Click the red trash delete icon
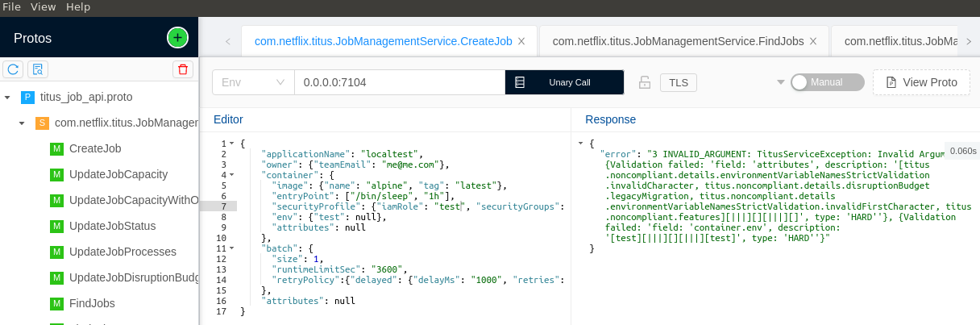Viewport: 980px width, 325px height. (183, 69)
